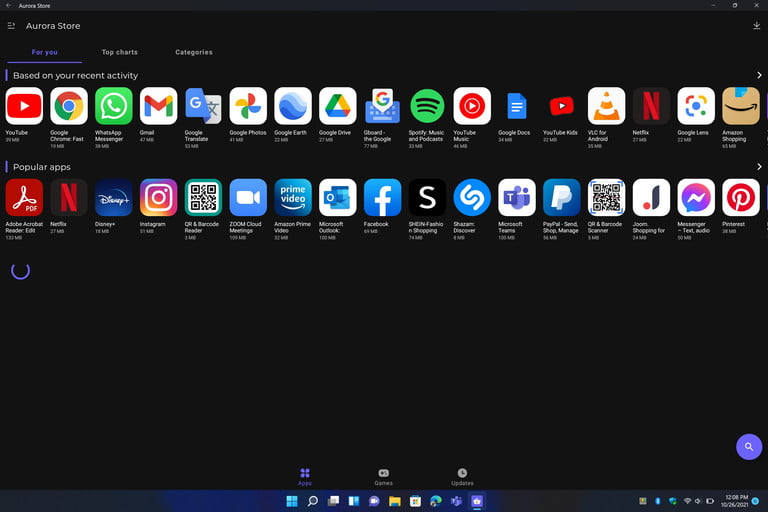Image resolution: width=768 pixels, height=512 pixels.
Task: Open the YouTube app listing
Action: tap(24, 106)
